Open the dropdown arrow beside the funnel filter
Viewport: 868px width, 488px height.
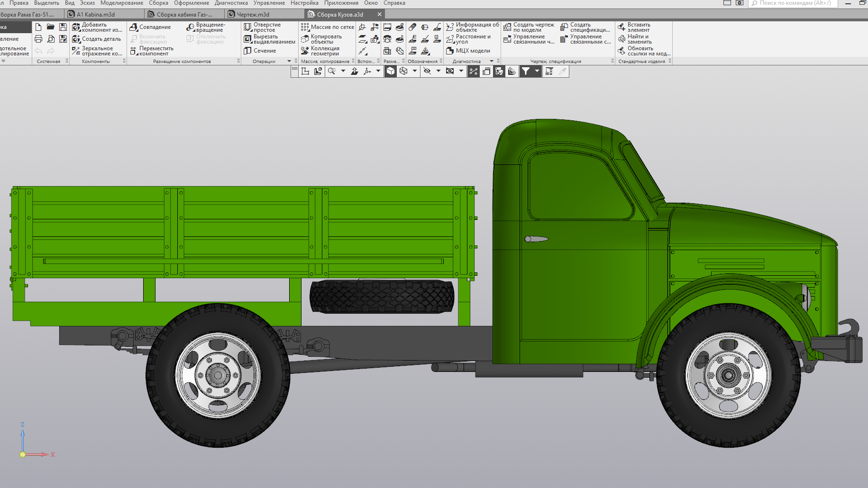(537, 71)
